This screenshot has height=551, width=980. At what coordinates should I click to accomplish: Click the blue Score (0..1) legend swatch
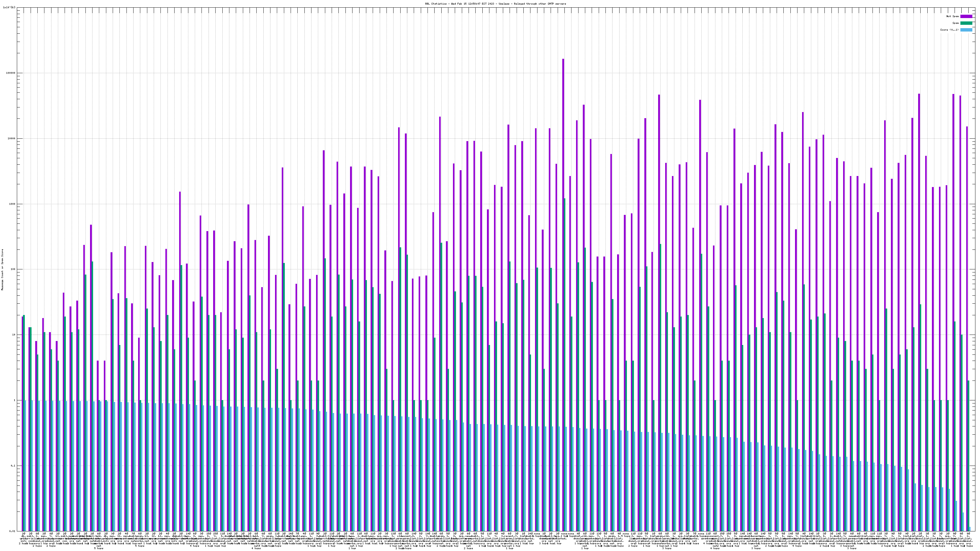pos(966,30)
